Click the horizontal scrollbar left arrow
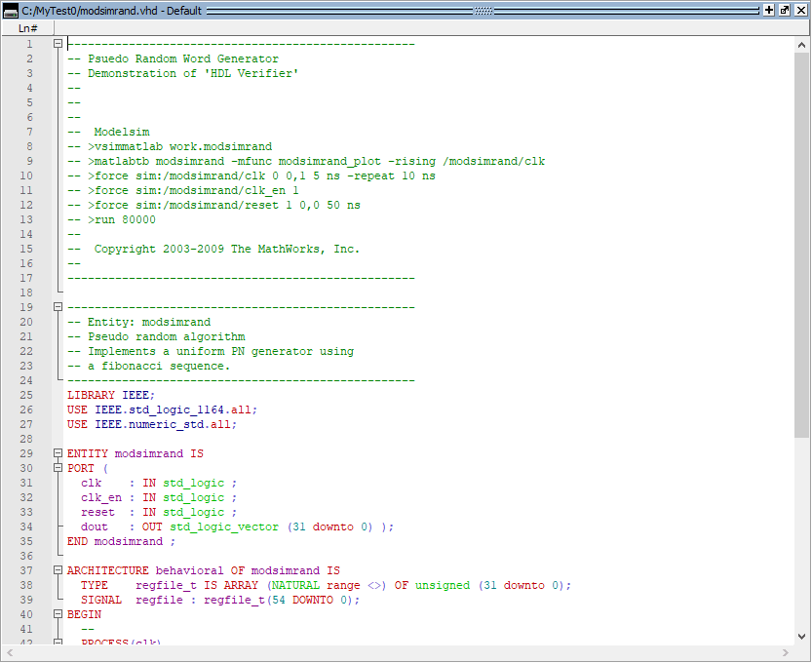This screenshot has height=663, width=812. (x=10, y=653)
